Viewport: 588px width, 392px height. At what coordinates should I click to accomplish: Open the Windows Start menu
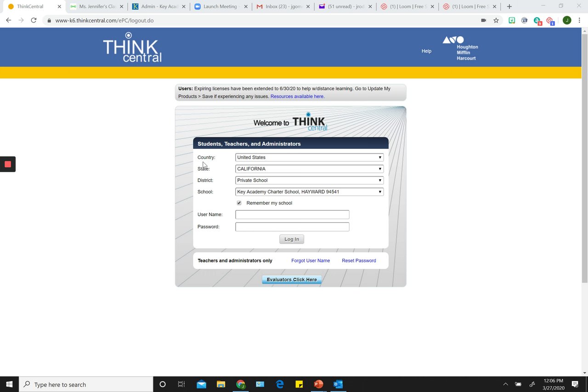pos(9,384)
